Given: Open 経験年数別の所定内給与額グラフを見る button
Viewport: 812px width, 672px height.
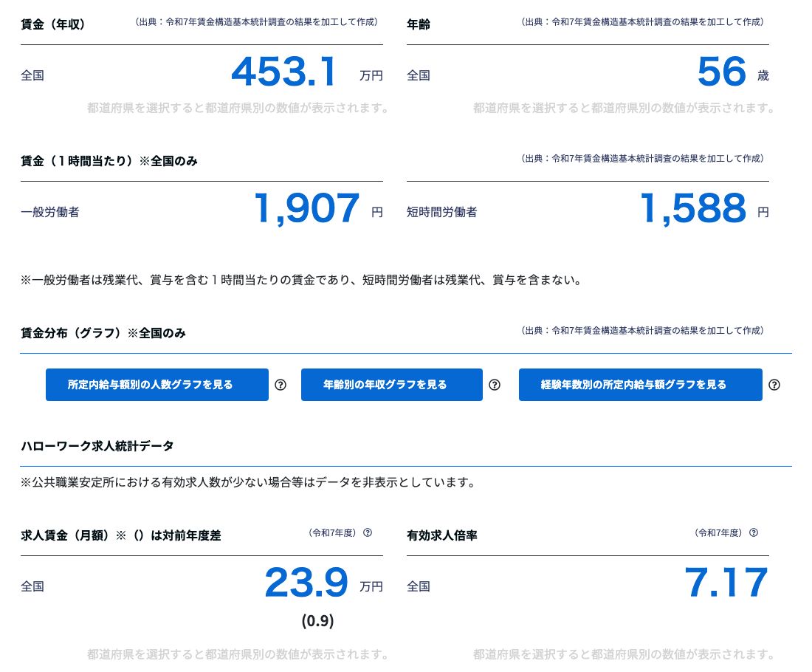Looking at the screenshot, I should tap(640, 385).
